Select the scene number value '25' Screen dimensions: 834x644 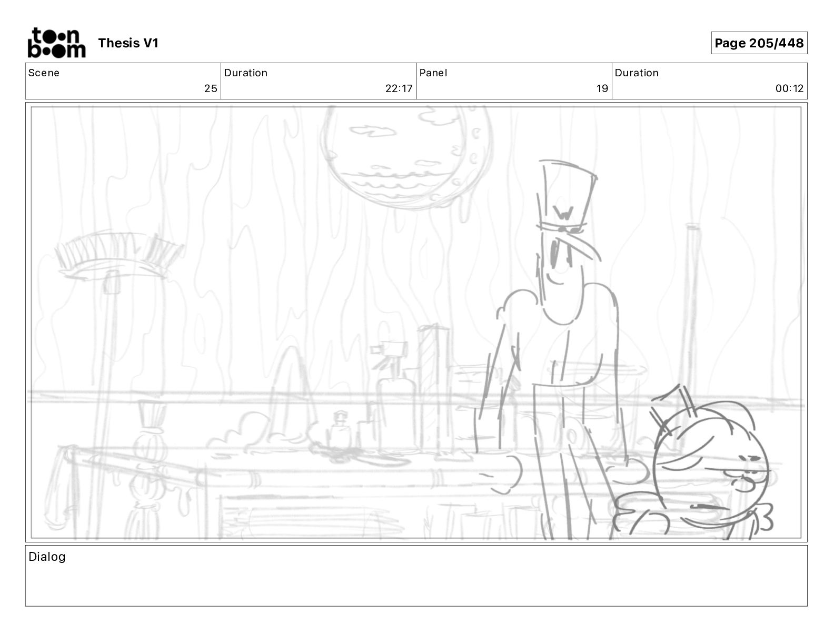point(211,88)
